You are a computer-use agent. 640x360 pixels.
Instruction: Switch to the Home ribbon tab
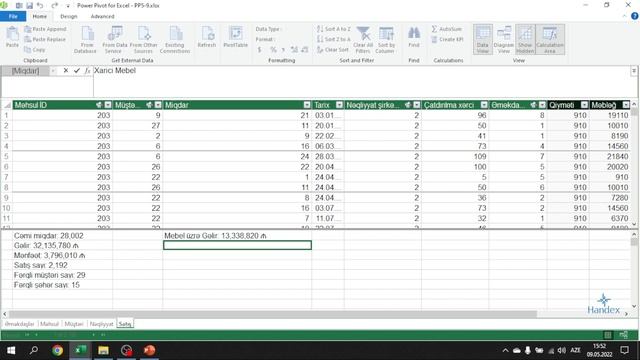(x=40, y=16)
